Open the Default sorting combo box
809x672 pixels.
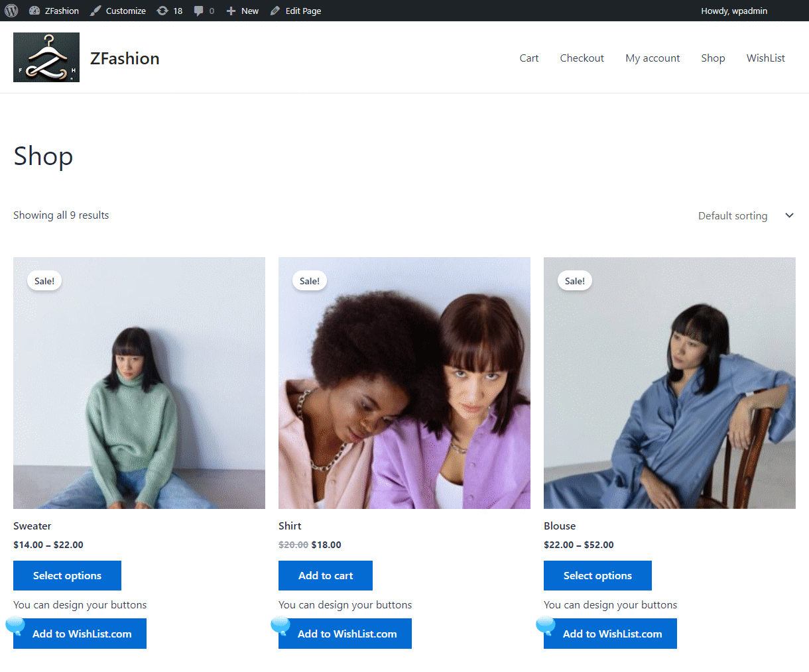pyautogui.click(x=746, y=215)
